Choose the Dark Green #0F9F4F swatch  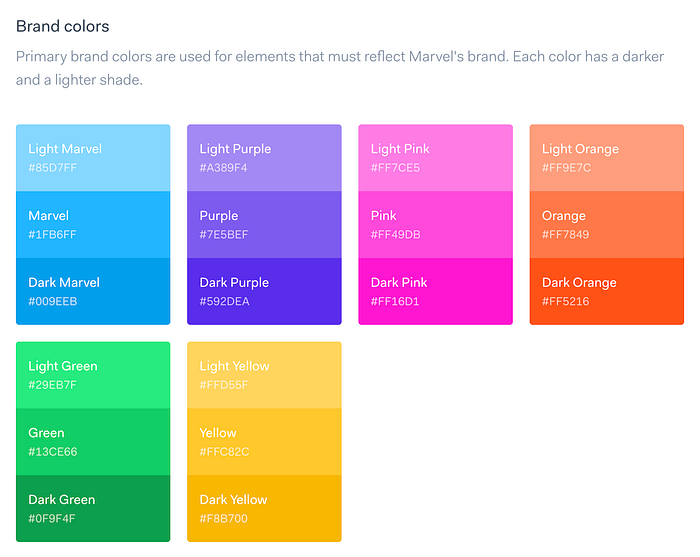coord(93,508)
